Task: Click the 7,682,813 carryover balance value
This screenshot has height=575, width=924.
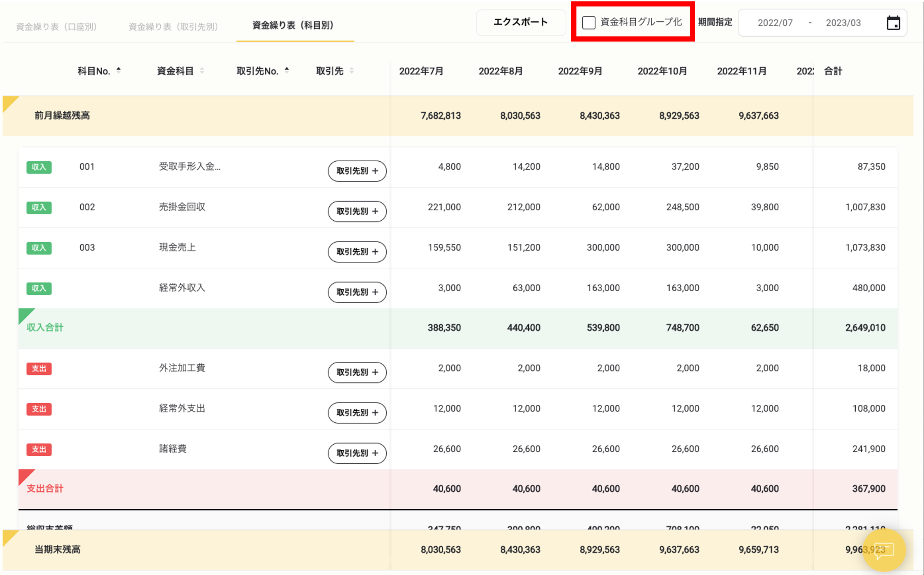Action: click(x=440, y=116)
